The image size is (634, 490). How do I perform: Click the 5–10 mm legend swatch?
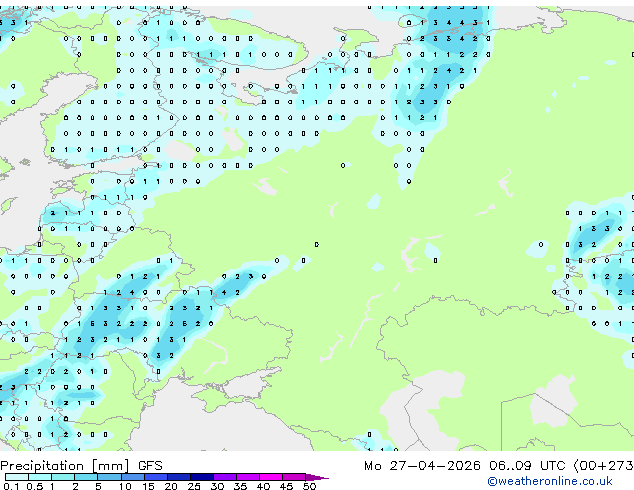[109, 477]
